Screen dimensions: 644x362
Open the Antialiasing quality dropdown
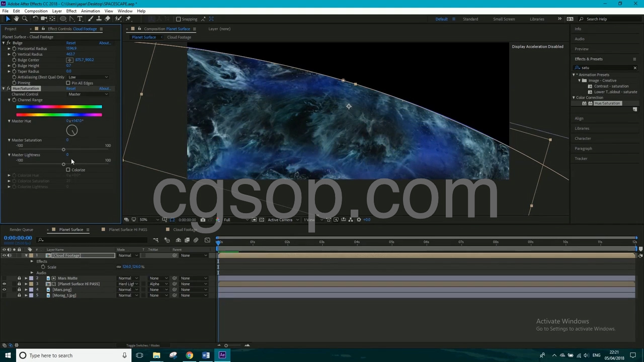click(x=88, y=77)
